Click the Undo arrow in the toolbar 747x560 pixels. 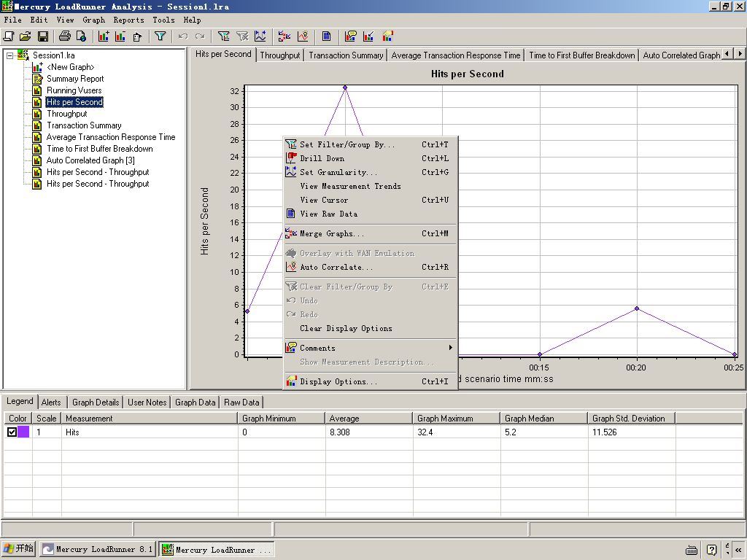point(183,36)
